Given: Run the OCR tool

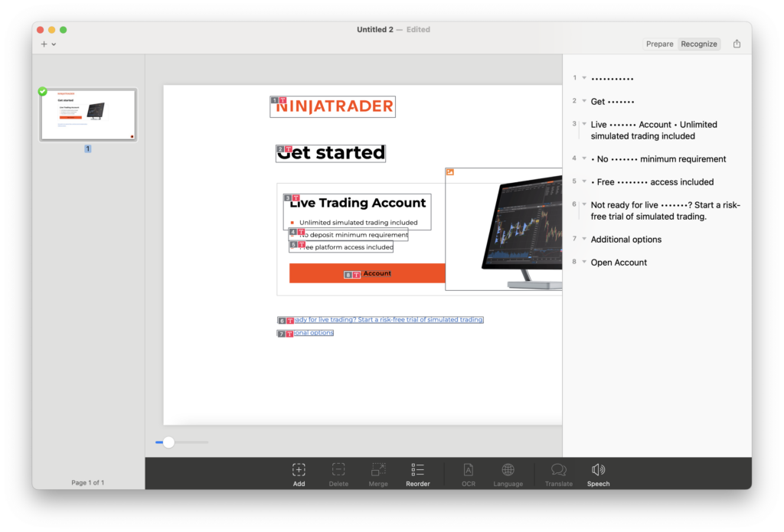Looking at the screenshot, I should [x=468, y=474].
